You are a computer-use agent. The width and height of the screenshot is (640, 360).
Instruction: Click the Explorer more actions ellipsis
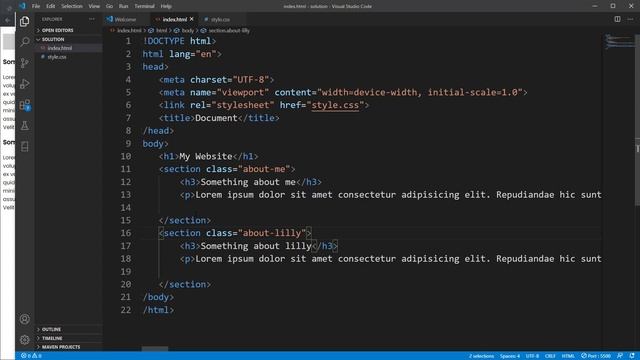tap(91, 19)
